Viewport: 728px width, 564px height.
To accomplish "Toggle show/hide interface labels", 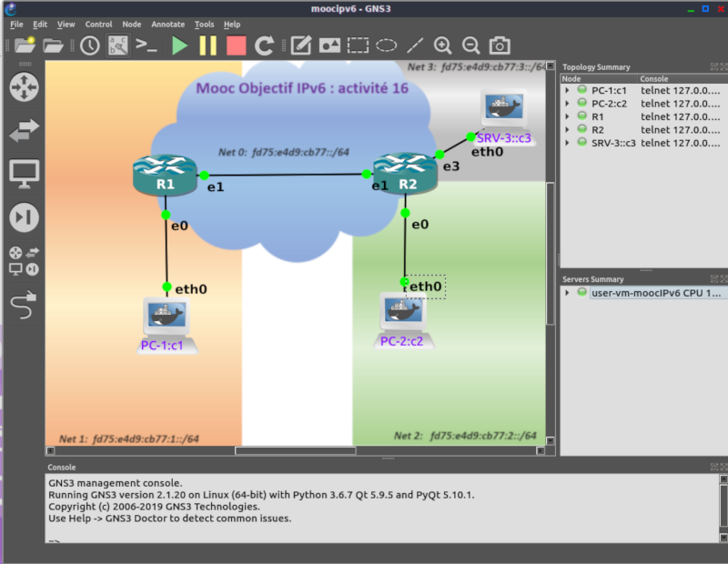I will click(118, 45).
